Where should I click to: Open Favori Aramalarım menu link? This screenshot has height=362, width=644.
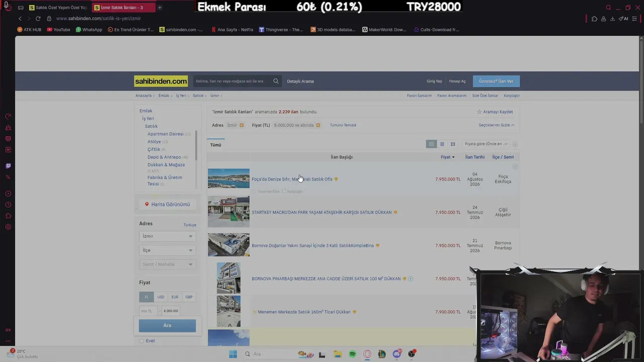click(x=452, y=96)
